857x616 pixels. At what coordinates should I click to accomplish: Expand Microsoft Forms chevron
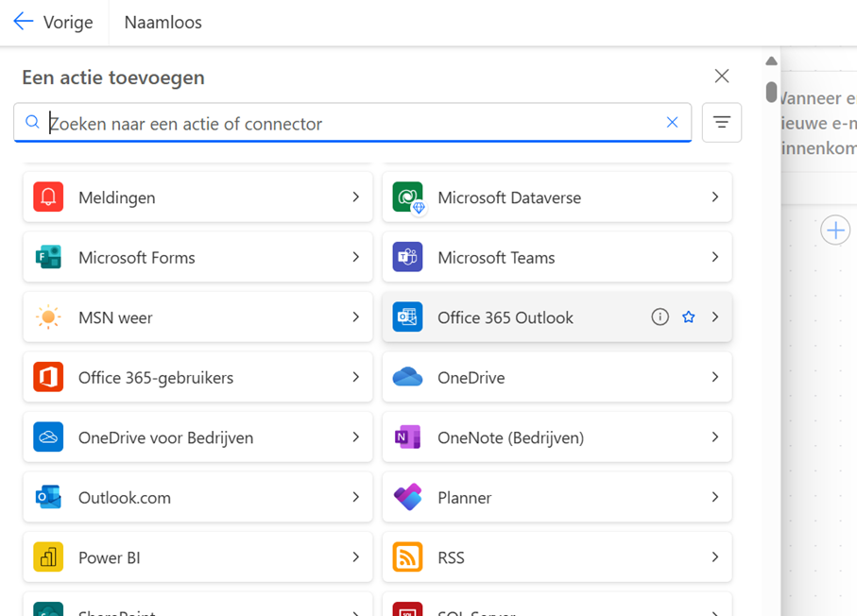(x=356, y=257)
